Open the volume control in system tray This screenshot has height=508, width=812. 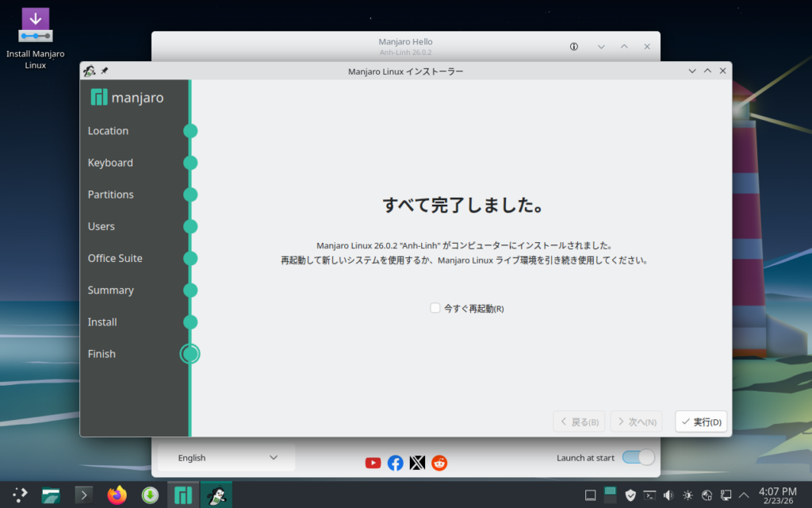(668, 495)
